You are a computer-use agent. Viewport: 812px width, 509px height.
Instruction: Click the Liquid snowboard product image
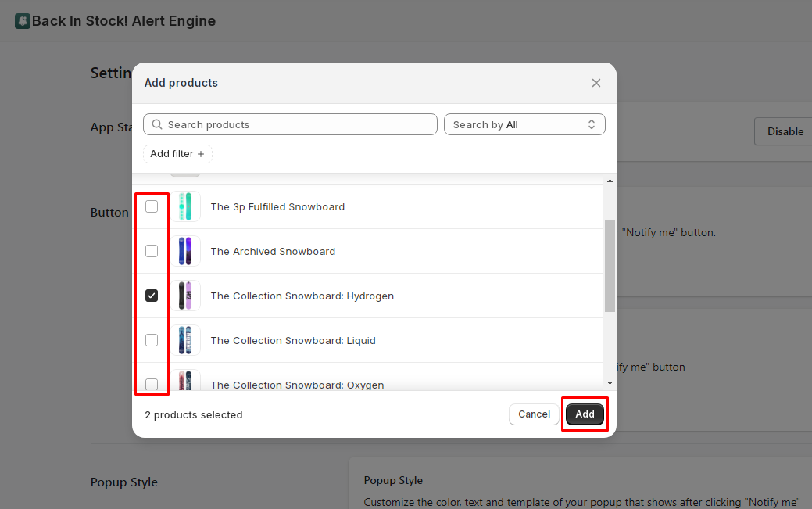pyautogui.click(x=184, y=341)
